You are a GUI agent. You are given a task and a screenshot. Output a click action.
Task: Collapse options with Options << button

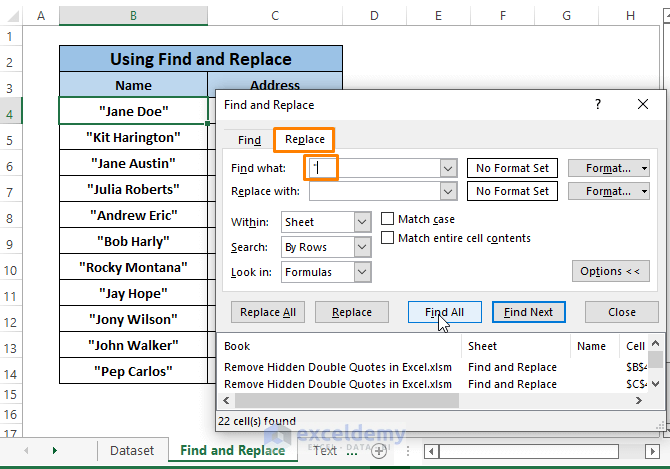611,271
